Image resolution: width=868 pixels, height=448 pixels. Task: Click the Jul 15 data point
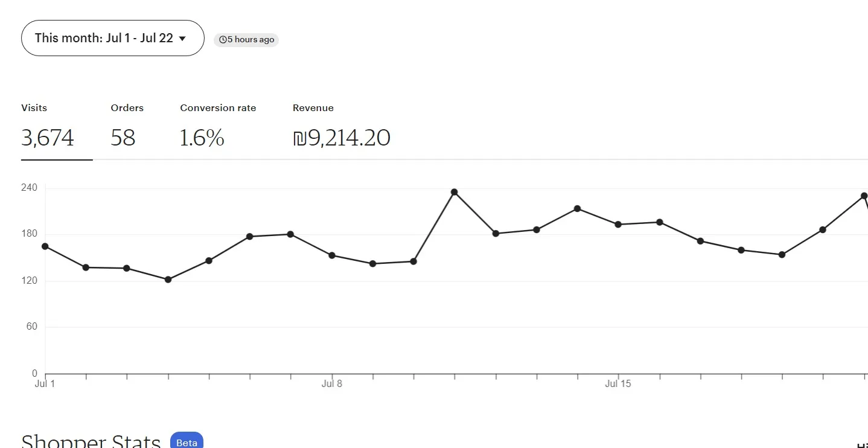point(618,225)
